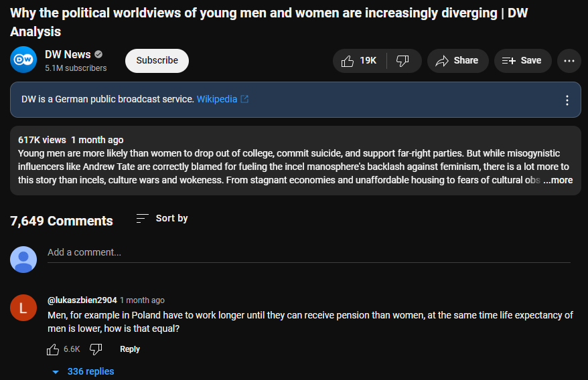
Task: Open the Wikipedia link for DW
Action: [217, 99]
